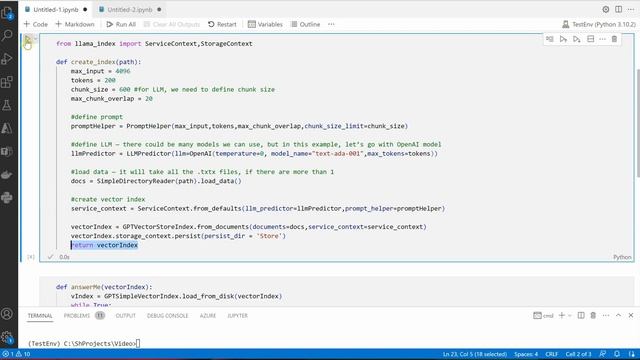Switch to Untitled-1.ipynb tab
Screen dimensions: 640x360
click(56, 9)
